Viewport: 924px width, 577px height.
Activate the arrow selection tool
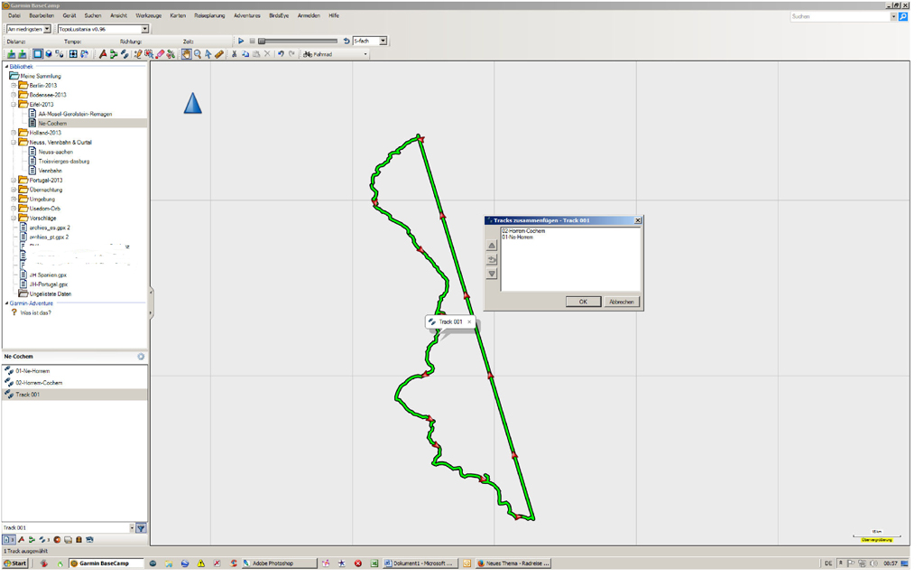[x=208, y=54]
